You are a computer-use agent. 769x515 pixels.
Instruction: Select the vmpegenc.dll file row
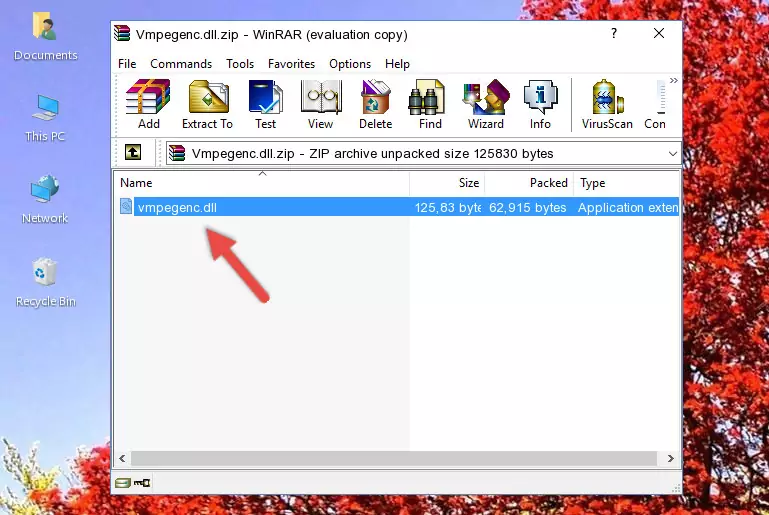398,207
